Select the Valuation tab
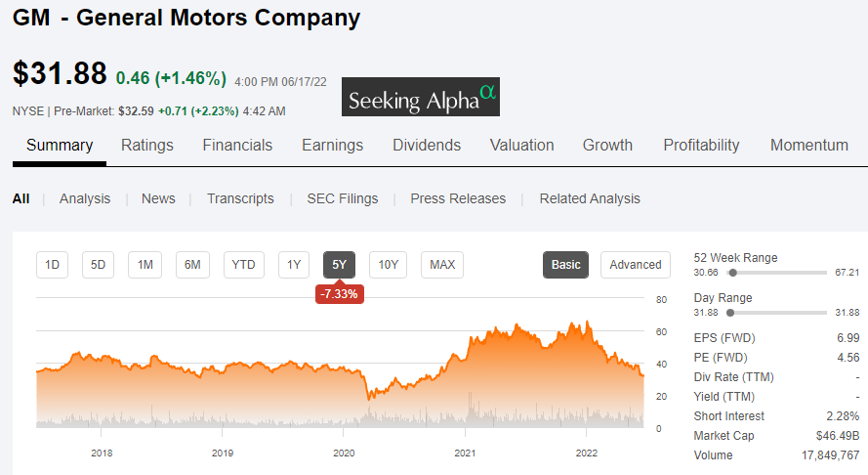This screenshot has height=475, width=868. [x=521, y=145]
